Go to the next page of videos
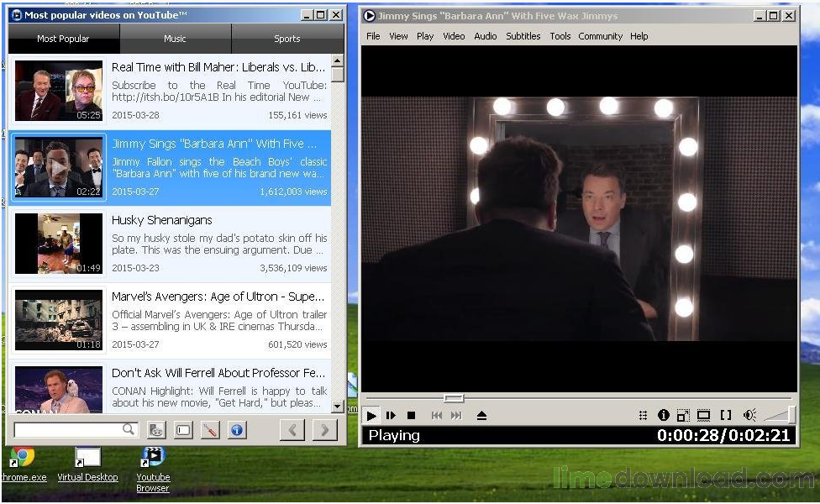Screen dimensions: 820x504 pyautogui.click(x=325, y=430)
